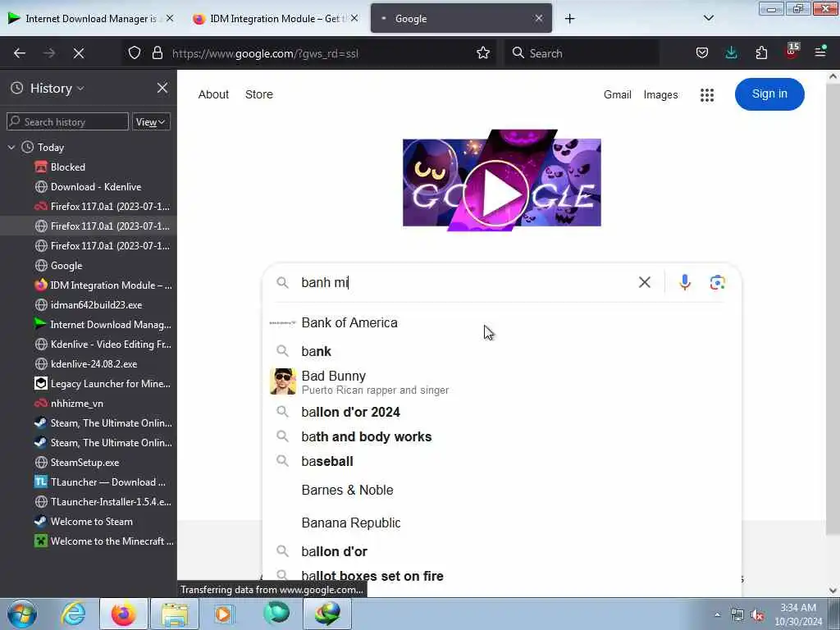Viewport: 840px width, 630px height.
Task: Open Save to Pocket icon
Action: pos(702,52)
